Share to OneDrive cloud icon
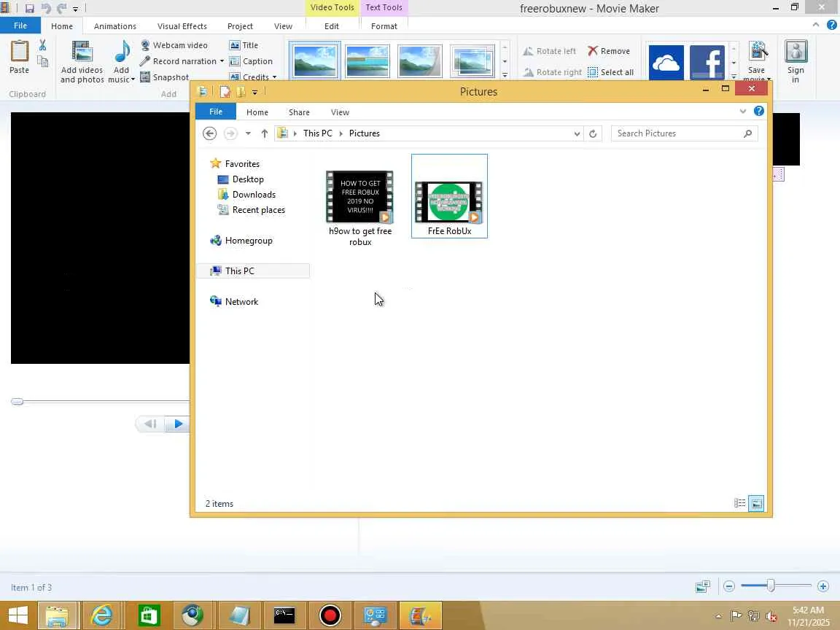Viewport: 840px width, 630px height. [666, 63]
